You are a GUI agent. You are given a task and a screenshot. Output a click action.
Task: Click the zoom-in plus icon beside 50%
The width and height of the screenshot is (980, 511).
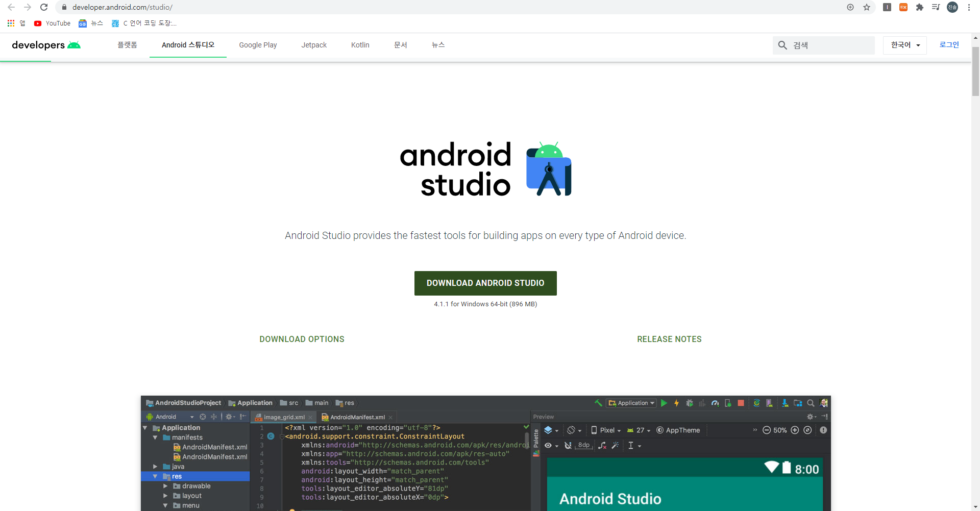795,430
